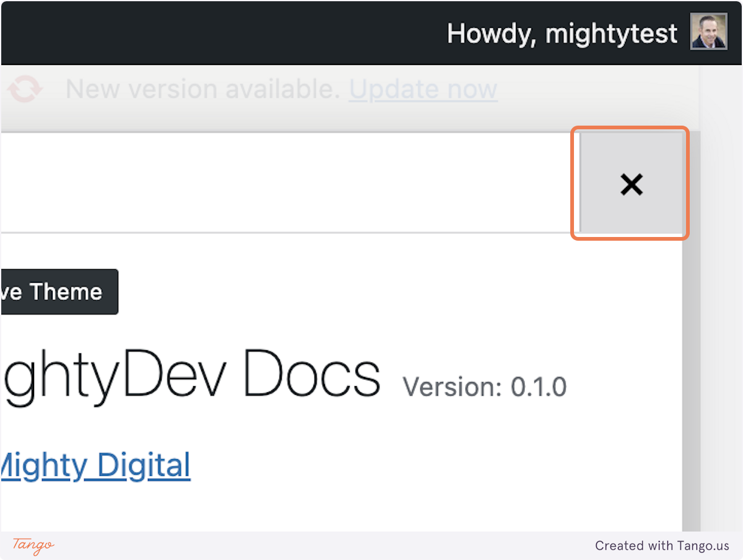This screenshot has height=560, width=743.
Task: Click the New version available notice text
Action: [202, 90]
